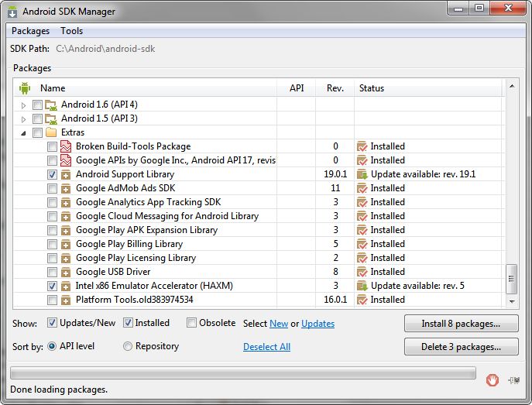Select the API level sort radio button
Viewport: 532px width, 405px height.
[52, 346]
